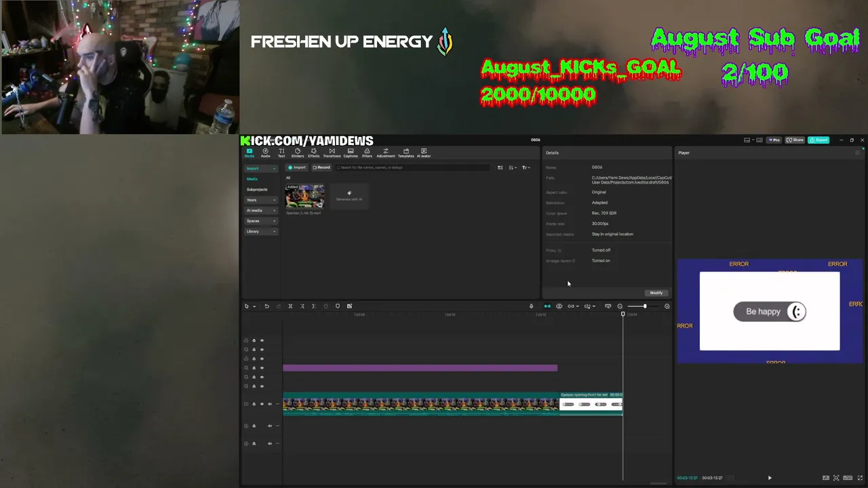Open the Adjustment panel
The width and height of the screenshot is (868, 488).
click(386, 152)
